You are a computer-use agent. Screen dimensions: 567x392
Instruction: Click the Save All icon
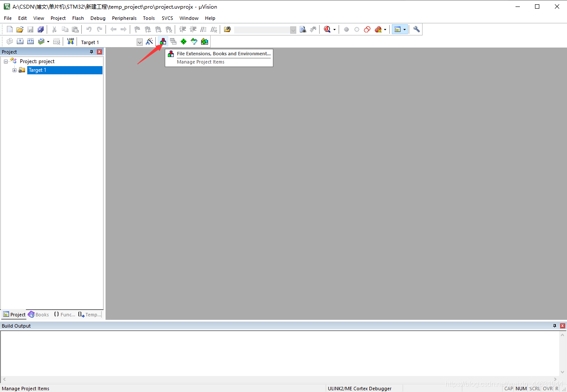(x=41, y=29)
